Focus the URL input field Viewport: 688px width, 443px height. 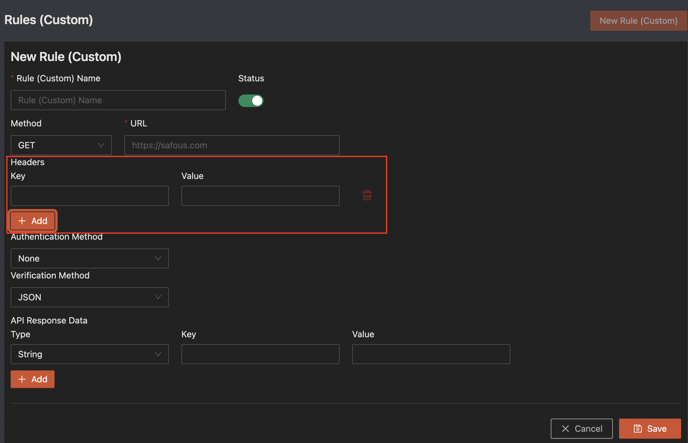[231, 145]
